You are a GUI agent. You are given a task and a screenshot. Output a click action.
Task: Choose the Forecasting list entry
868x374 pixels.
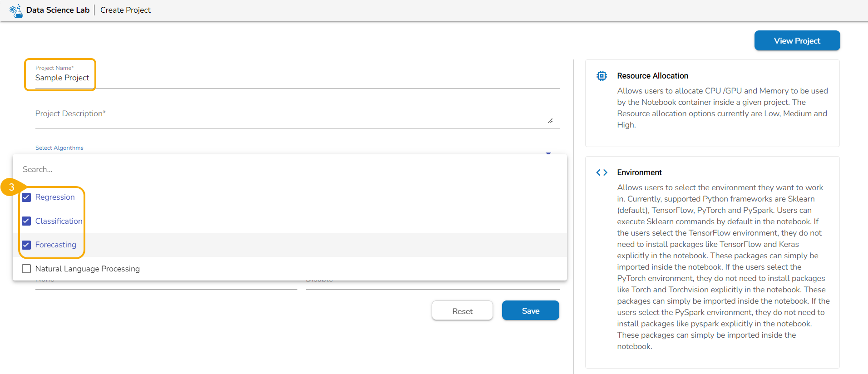[x=56, y=245]
